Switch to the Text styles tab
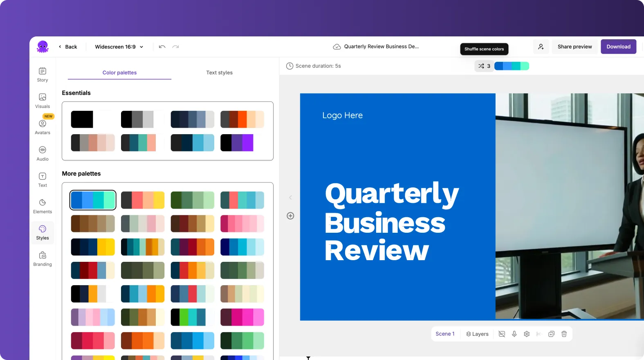The width and height of the screenshot is (644, 360). point(219,72)
